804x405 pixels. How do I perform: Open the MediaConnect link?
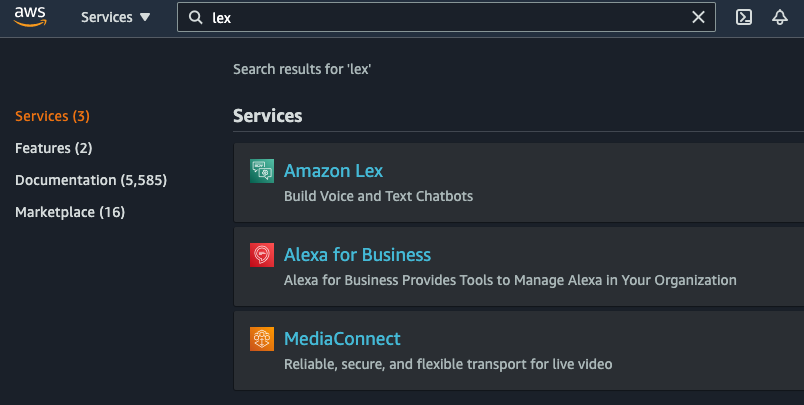[342, 339]
